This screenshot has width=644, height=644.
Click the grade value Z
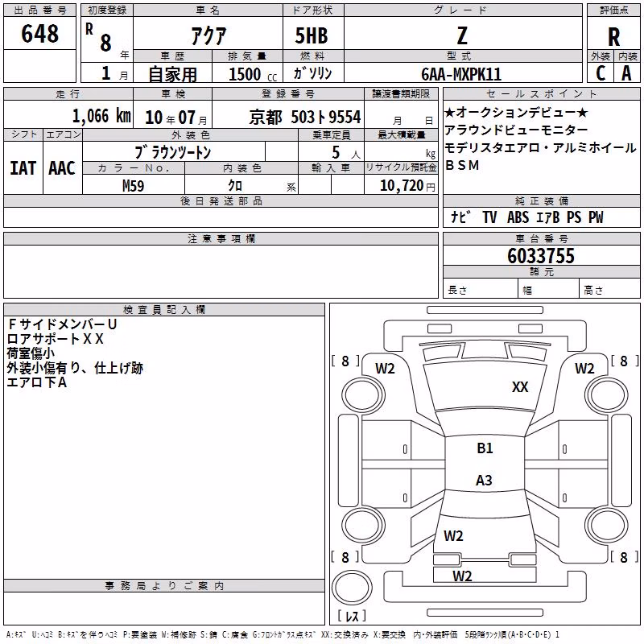pos(462,35)
